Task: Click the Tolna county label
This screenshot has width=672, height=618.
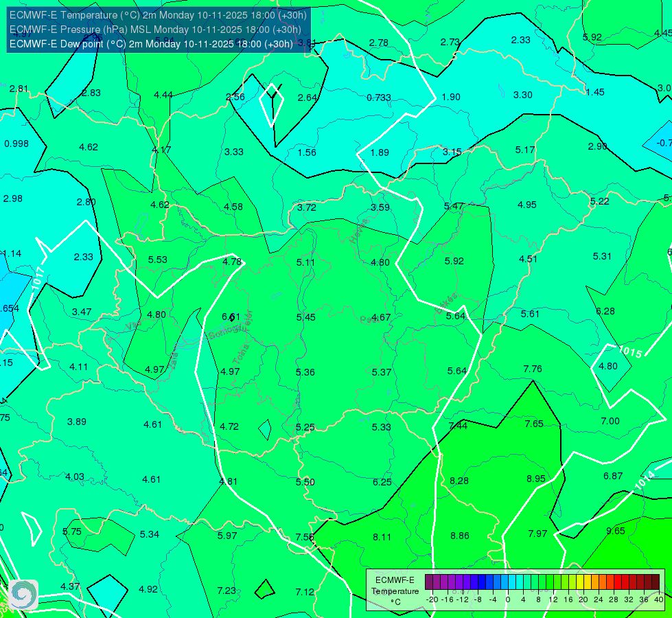Action: coord(241,354)
